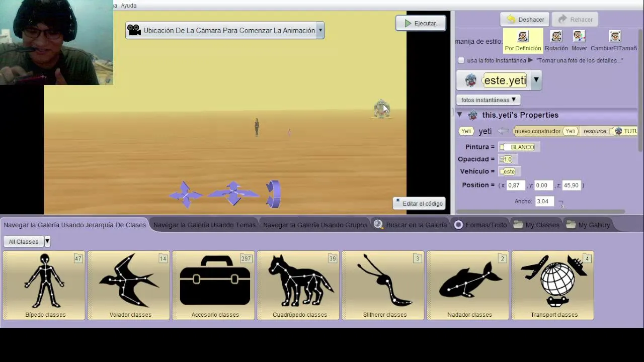Click the ring icon on Formas/Texto tab
Viewport: 644px width, 362px height.
click(x=458, y=225)
